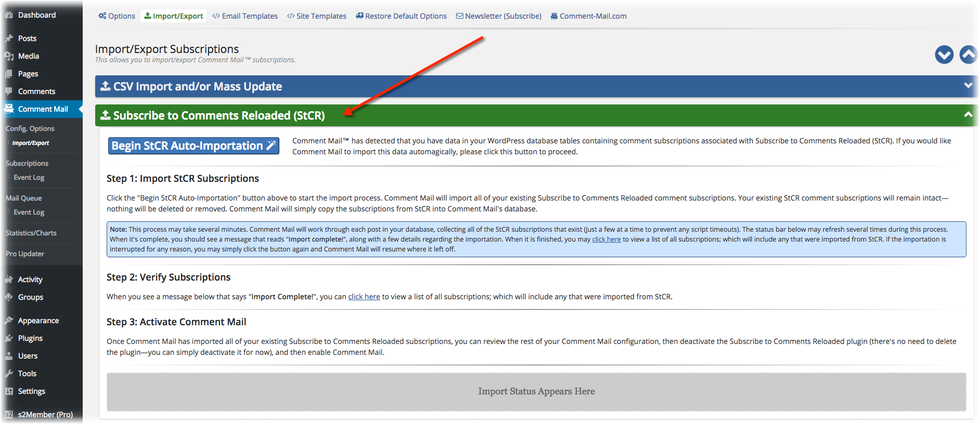Click the Comment-Mail.com icon
Viewport: 980px width, 424px height.
[x=554, y=16]
